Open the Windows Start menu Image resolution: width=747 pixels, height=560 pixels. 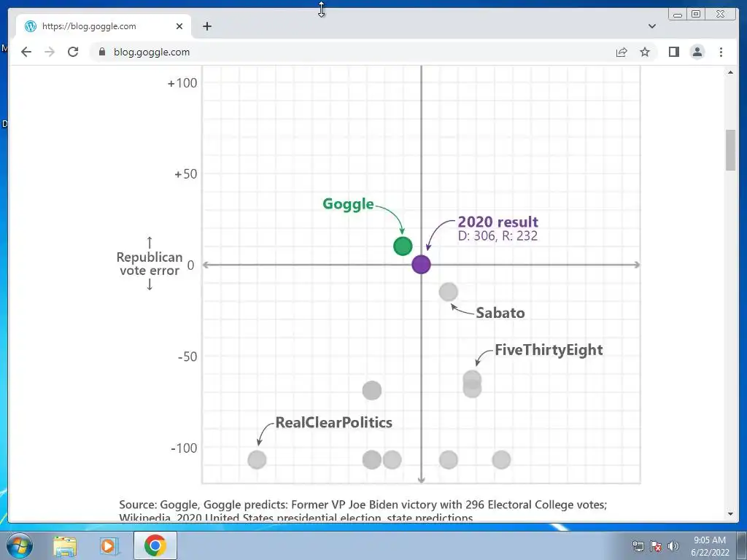click(x=19, y=545)
